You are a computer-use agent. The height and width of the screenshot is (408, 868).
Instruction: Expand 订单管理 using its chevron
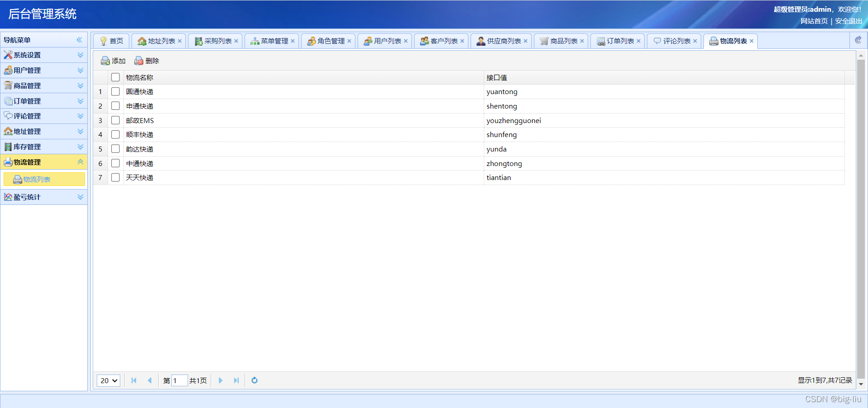click(x=80, y=101)
